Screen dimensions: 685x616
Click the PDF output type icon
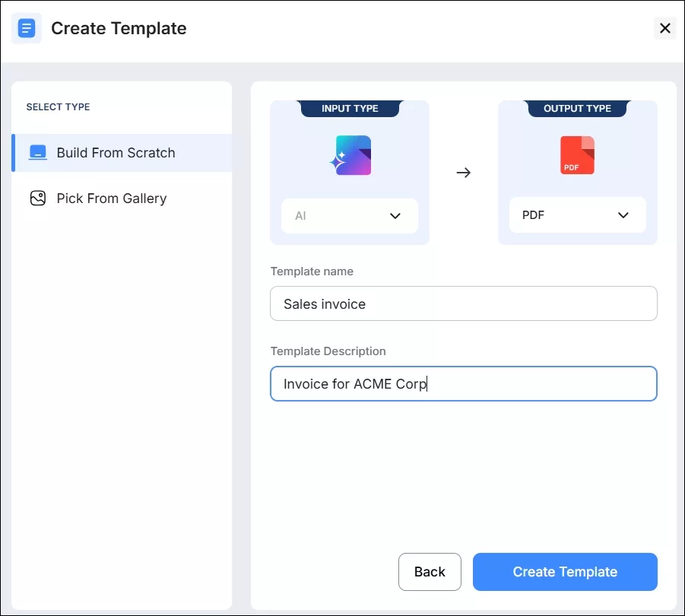coord(577,155)
